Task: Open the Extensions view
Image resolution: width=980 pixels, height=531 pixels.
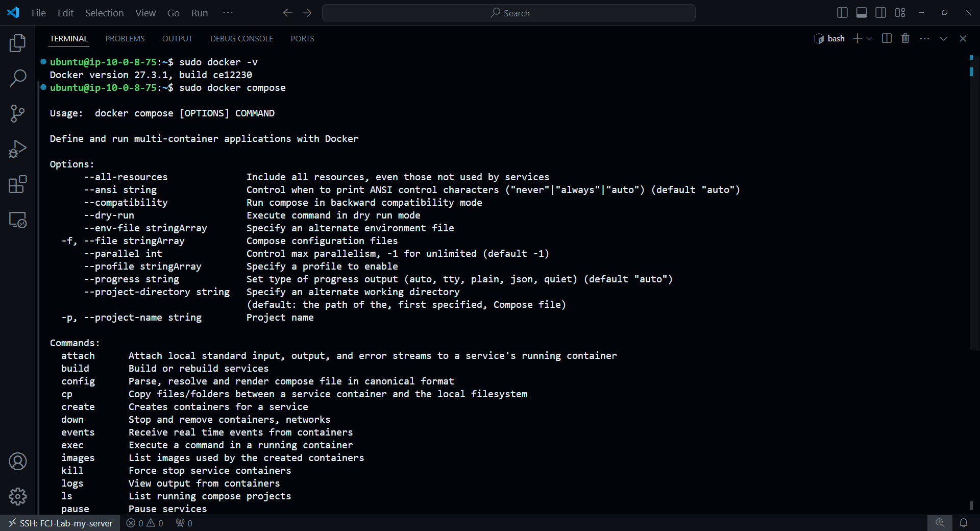Action: (18, 184)
